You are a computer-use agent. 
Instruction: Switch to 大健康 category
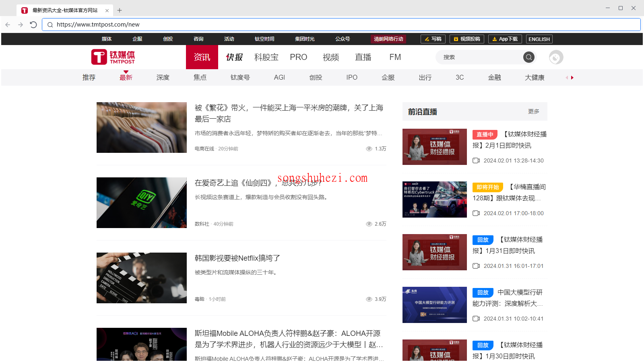pyautogui.click(x=535, y=78)
